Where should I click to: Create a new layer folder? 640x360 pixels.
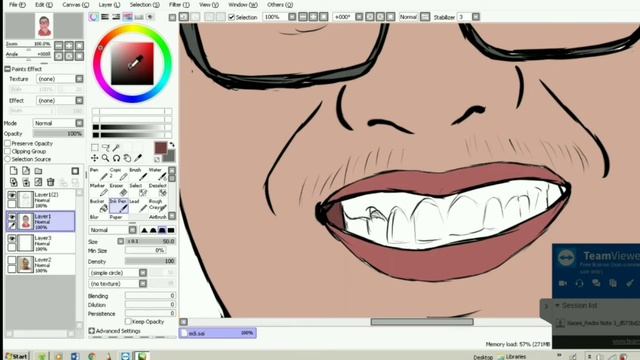pyautogui.click(x=38, y=171)
